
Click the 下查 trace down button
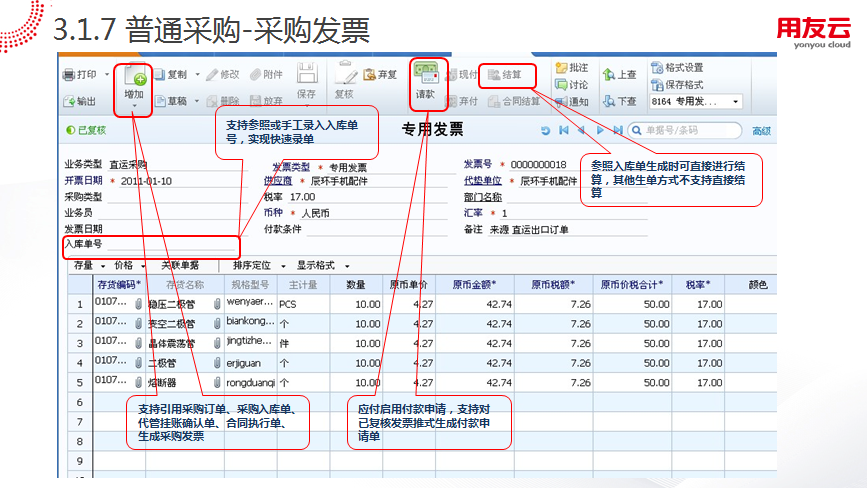(620, 101)
